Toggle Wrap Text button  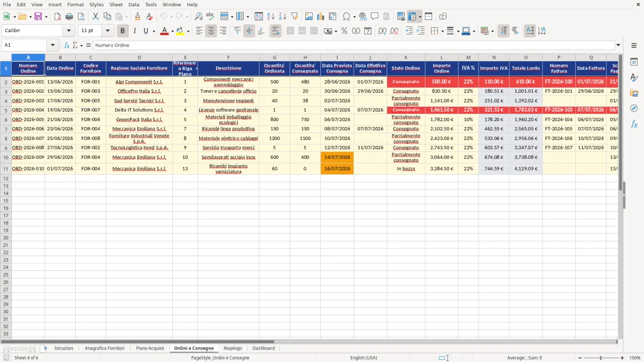[276, 31]
